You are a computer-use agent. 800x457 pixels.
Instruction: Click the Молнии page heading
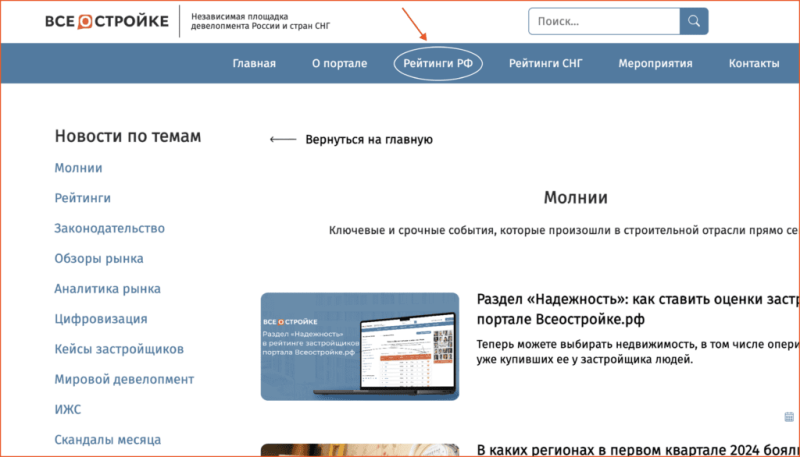pos(576,197)
